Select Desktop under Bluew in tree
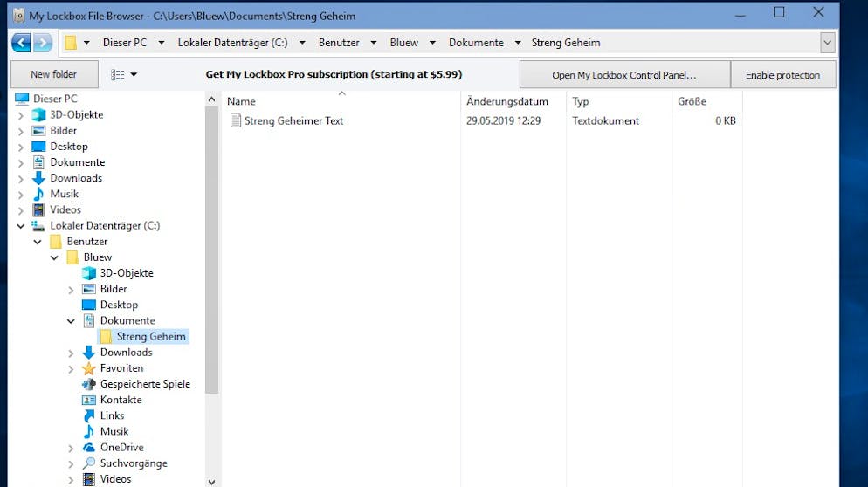This screenshot has width=868, height=487. click(119, 305)
